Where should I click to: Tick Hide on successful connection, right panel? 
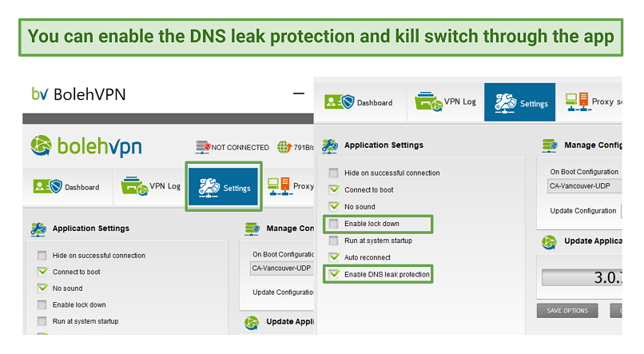click(333, 173)
